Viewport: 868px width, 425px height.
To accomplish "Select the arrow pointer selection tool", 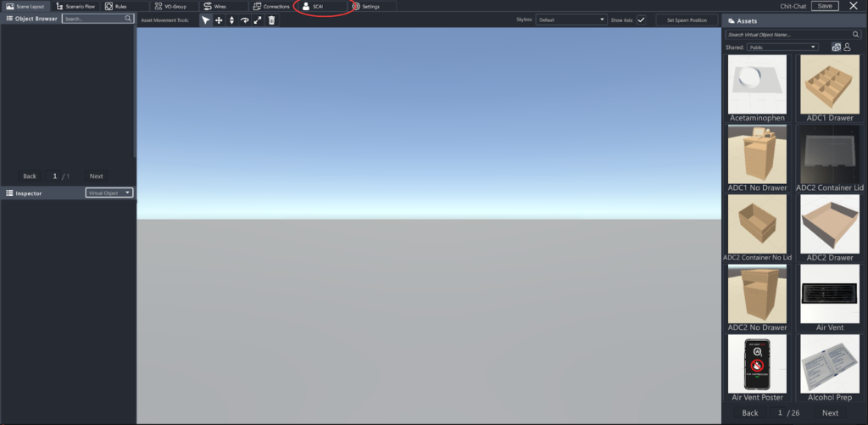I will (206, 20).
